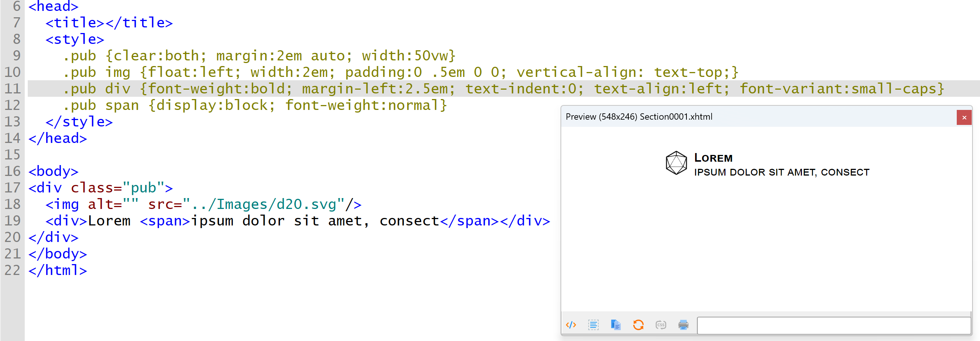Viewport: 980px width, 341px height.
Task: Click the closing '</head>' tag
Action: pos(58,138)
